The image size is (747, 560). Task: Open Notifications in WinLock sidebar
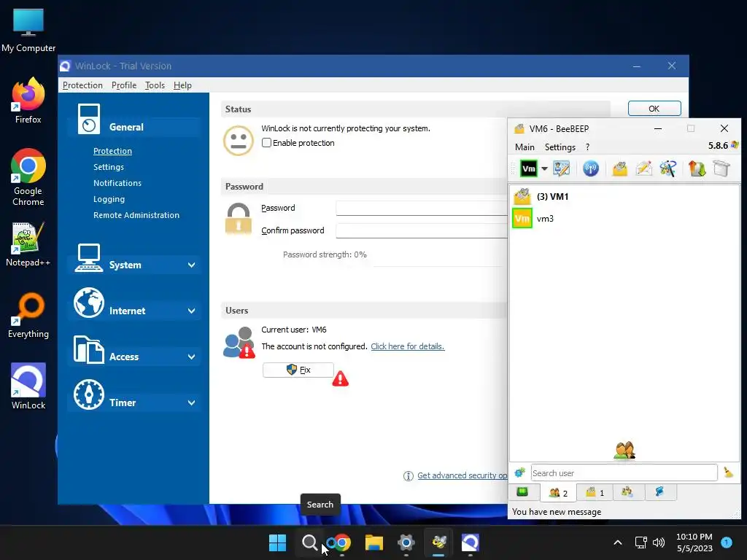point(117,183)
